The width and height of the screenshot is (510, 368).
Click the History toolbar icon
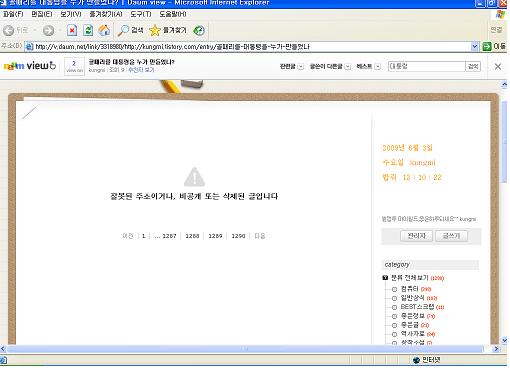tap(199, 30)
